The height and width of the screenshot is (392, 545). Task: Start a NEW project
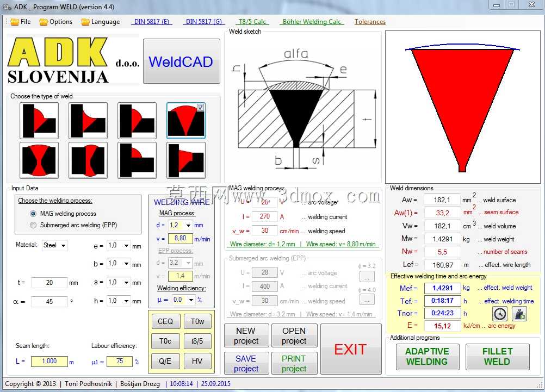(246, 335)
